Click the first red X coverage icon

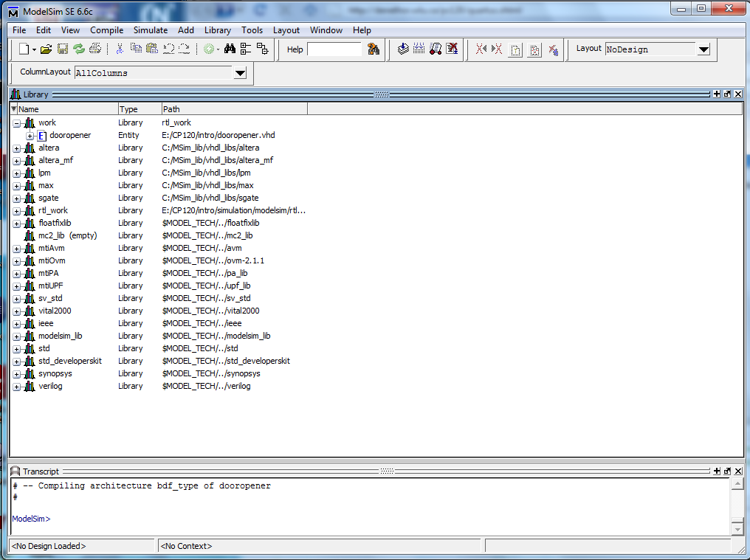(x=481, y=49)
